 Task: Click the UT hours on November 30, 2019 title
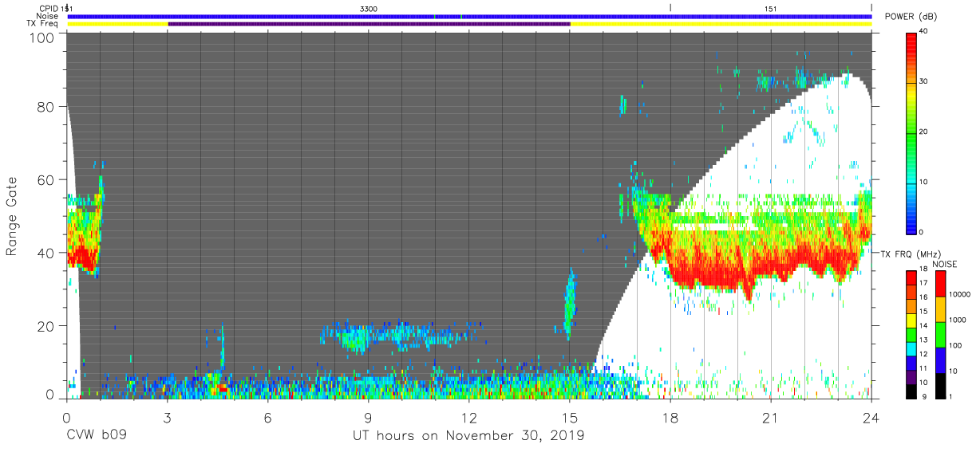(469, 436)
